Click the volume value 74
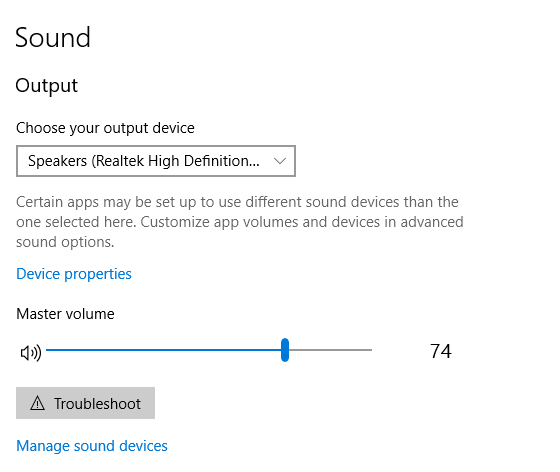The image size is (560, 472). (441, 351)
